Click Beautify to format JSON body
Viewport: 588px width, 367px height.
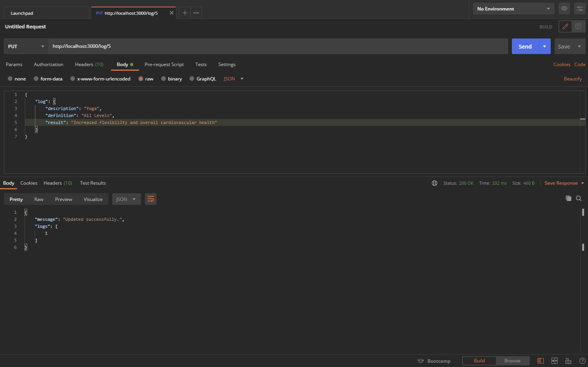[573, 79]
